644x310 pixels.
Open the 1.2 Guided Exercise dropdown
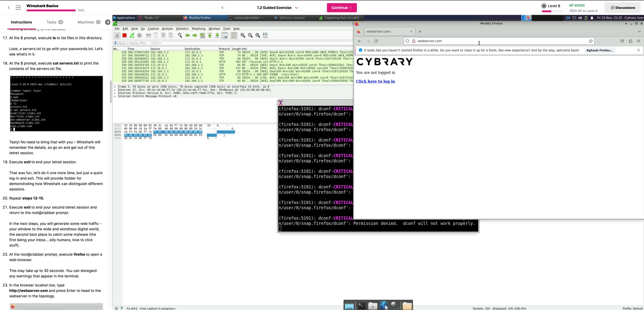[x=297, y=8]
